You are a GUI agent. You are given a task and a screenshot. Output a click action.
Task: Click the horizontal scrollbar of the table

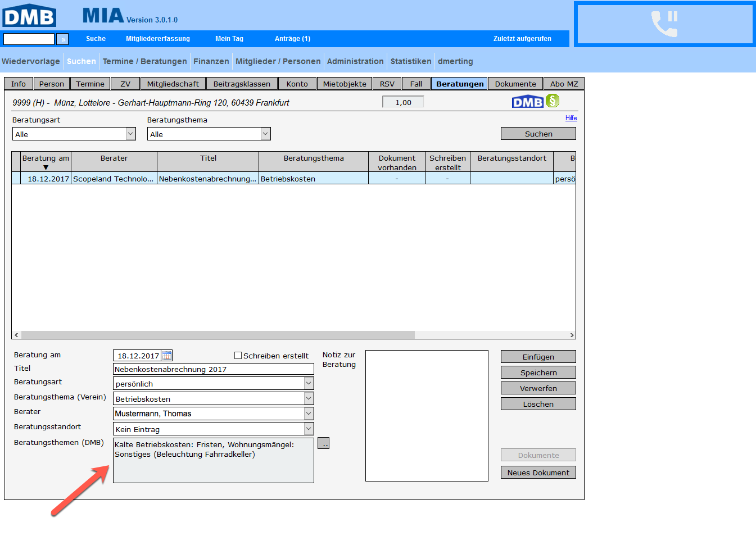(218, 335)
